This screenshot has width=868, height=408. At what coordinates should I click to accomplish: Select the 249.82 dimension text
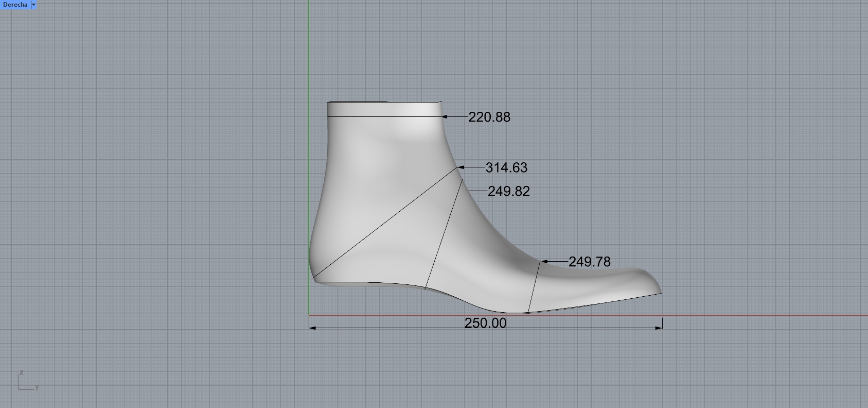coord(508,192)
